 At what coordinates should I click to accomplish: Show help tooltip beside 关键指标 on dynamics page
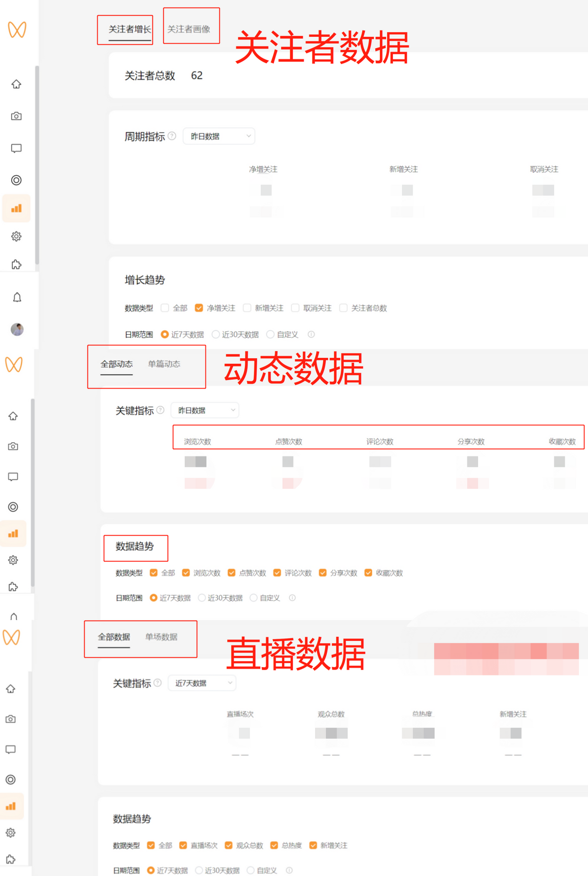(x=160, y=410)
